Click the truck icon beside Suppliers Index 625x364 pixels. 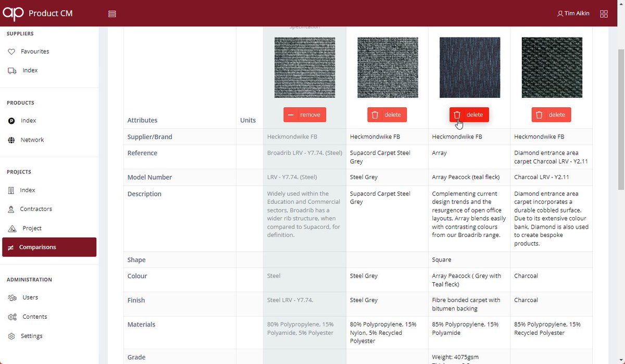[x=12, y=70]
